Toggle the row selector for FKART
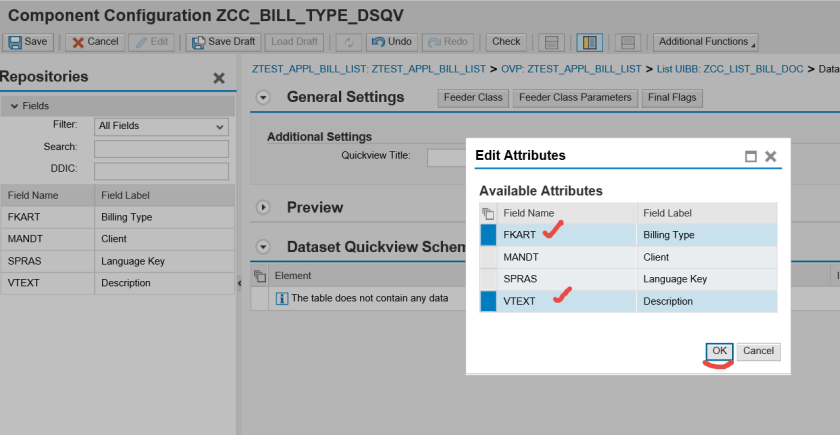Image resolution: width=840 pixels, height=435 pixels. tap(488, 235)
